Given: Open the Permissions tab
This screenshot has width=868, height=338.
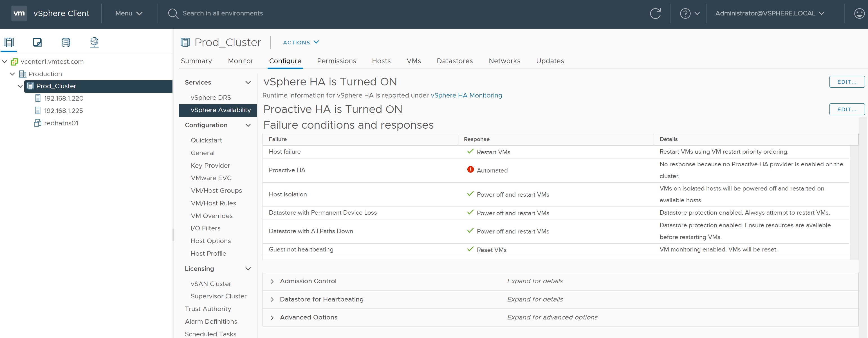Looking at the screenshot, I should coord(337,61).
